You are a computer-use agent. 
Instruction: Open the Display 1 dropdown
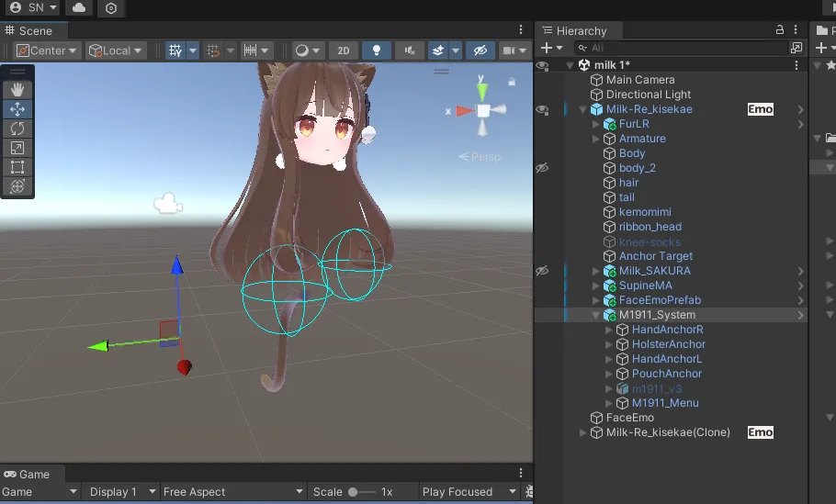(122, 492)
